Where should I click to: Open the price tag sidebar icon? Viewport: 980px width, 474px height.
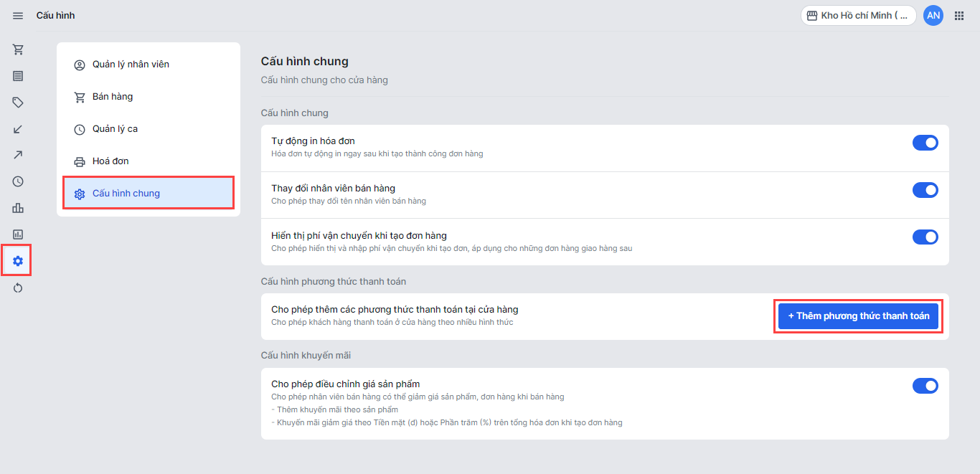(18, 103)
